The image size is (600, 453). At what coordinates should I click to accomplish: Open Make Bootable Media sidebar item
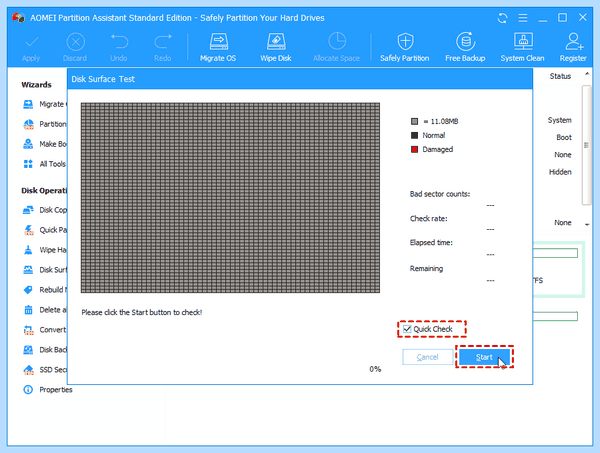[45, 144]
